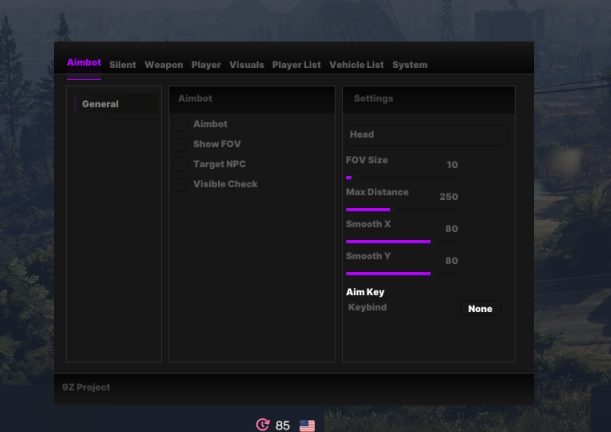Click the Smooth Y slider bar
The image size is (611, 432).
pos(402,273)
